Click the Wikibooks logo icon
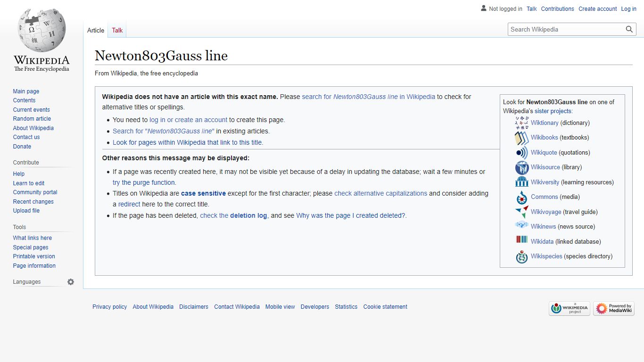Viewport: 644px width, 362px height. [522, 138]
